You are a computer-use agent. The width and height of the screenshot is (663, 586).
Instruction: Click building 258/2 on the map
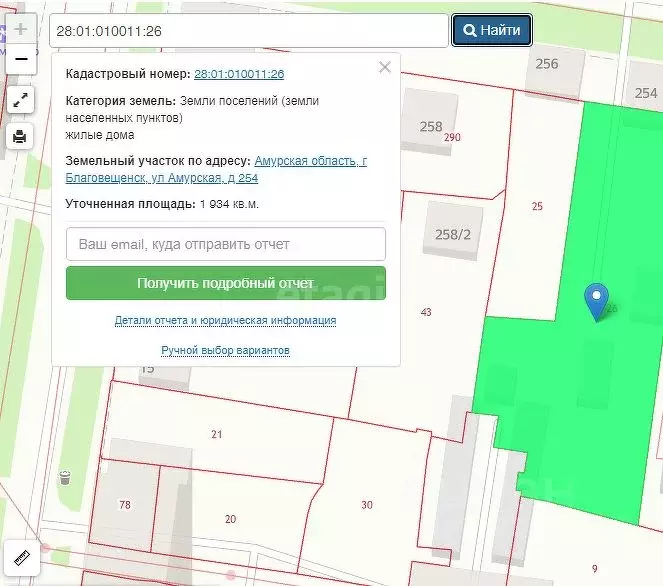452,234
